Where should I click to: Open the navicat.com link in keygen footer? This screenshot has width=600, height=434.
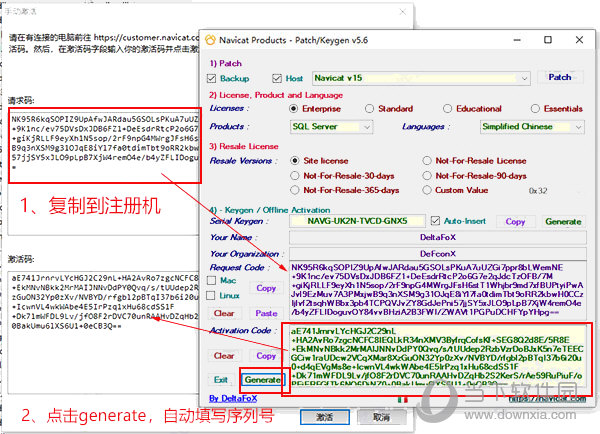pyautogui.click(x=547, y=399)
